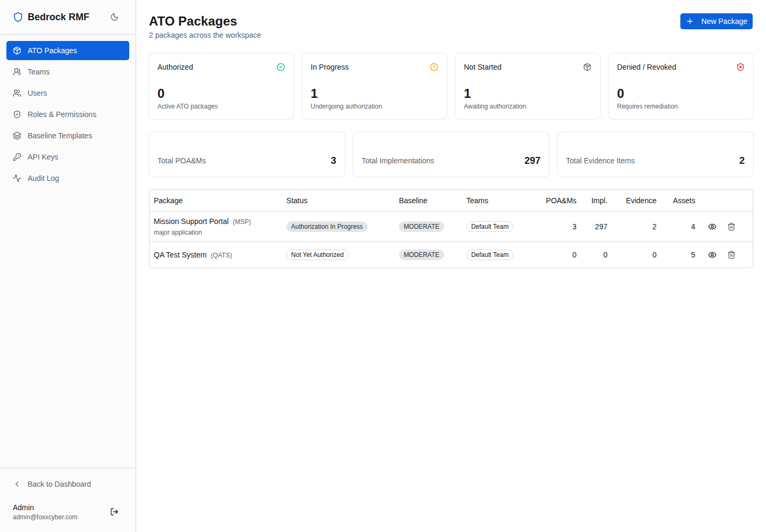This screenshot has width=766, height=532.
Task: Click the POA&Ms column header
Action: [x=561, y=201]
